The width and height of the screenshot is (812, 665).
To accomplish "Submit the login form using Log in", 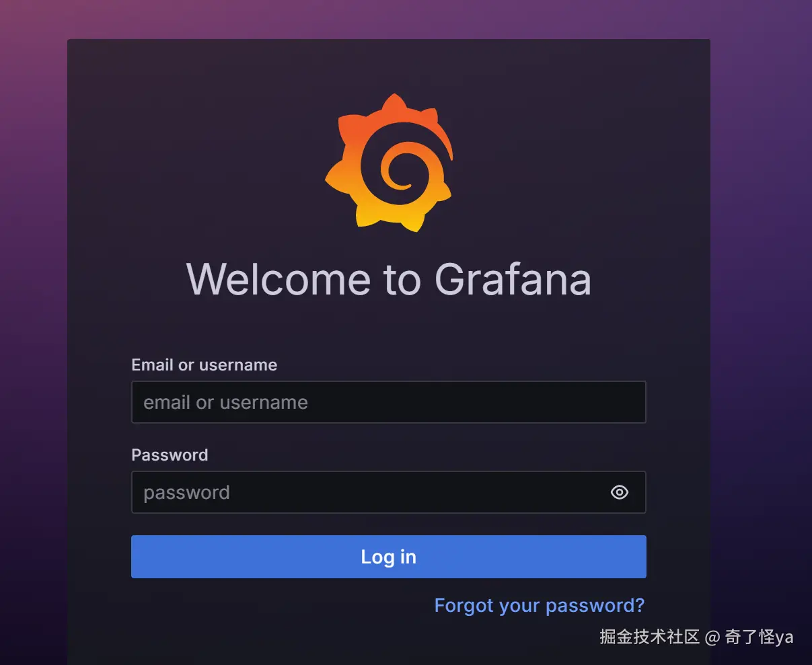I will point(389,557).
